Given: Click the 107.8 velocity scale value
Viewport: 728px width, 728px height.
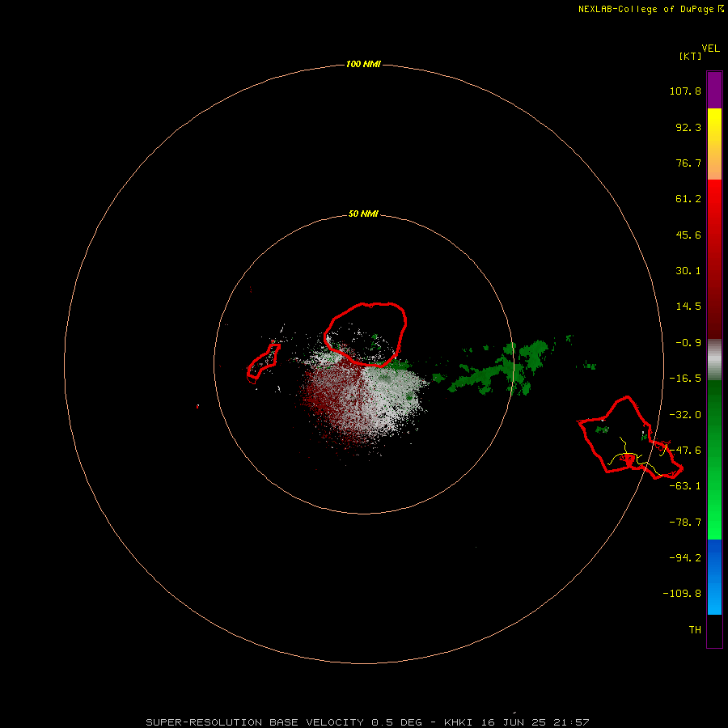Looking at the screenshot, I should point(685,91).
